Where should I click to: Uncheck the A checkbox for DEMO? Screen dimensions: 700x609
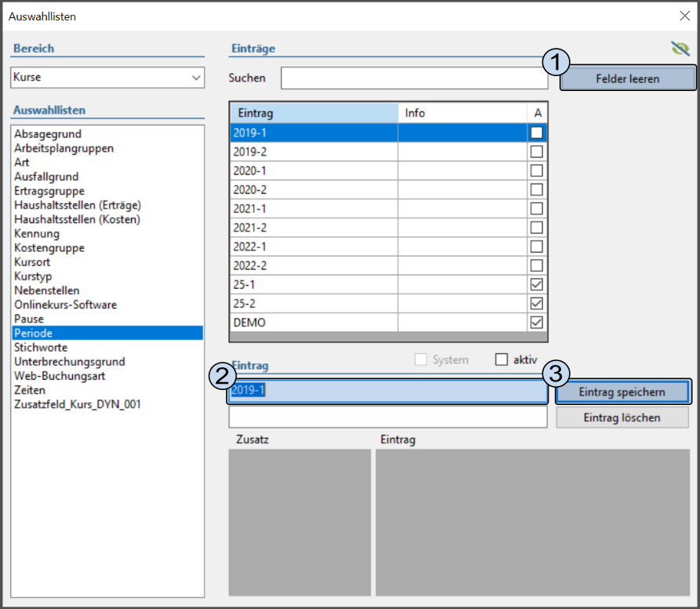point(537,323)
